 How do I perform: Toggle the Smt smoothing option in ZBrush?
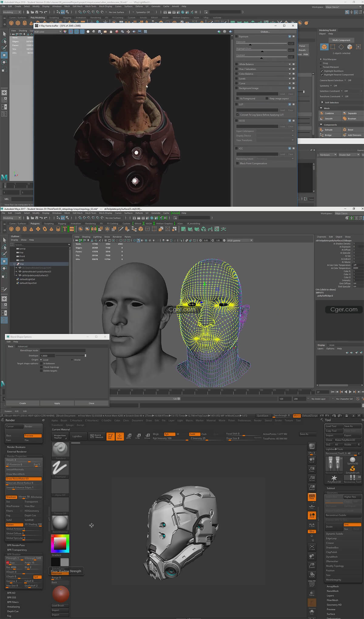click(x=352, y=524)
